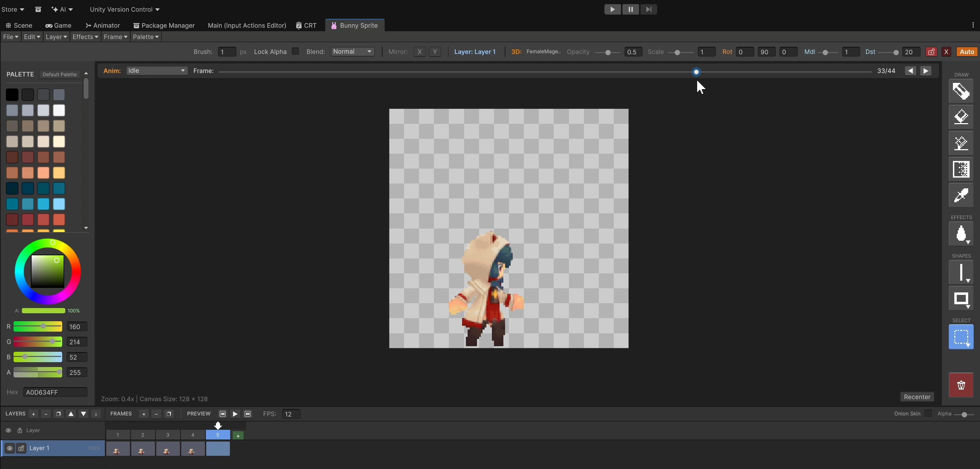Select the Dither gradient tool
Image resolution: width=980 pixels, height=469 pixels.
(961, 170)
